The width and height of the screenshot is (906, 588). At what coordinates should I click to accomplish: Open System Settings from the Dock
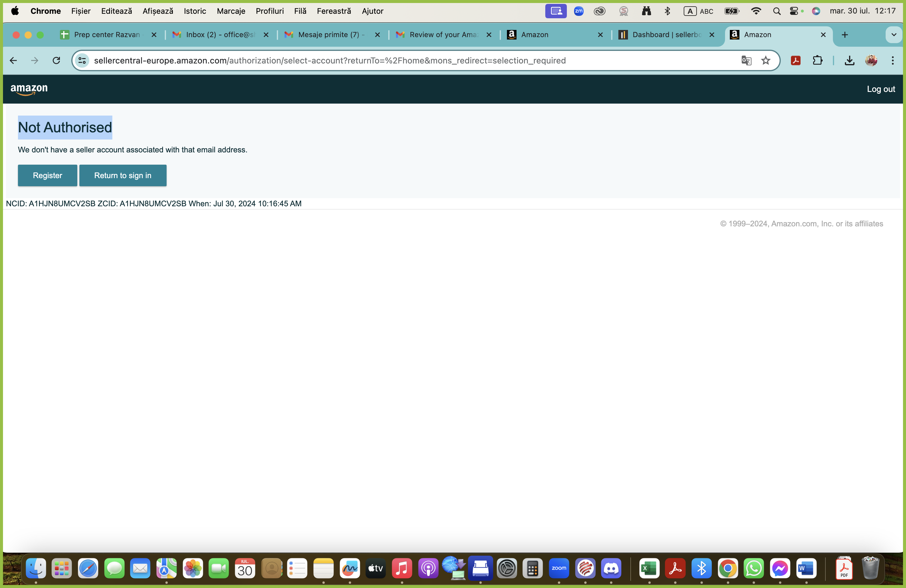pos(507,568)
